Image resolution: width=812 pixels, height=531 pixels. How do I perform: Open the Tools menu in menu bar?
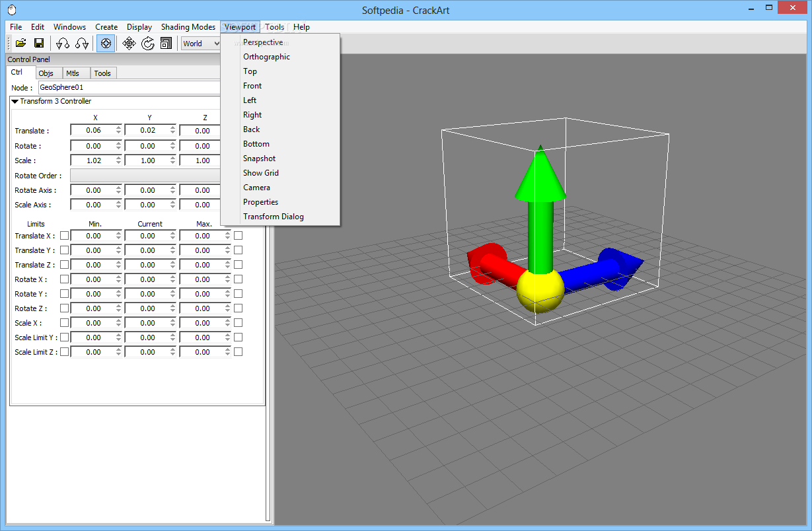[275, 27]
